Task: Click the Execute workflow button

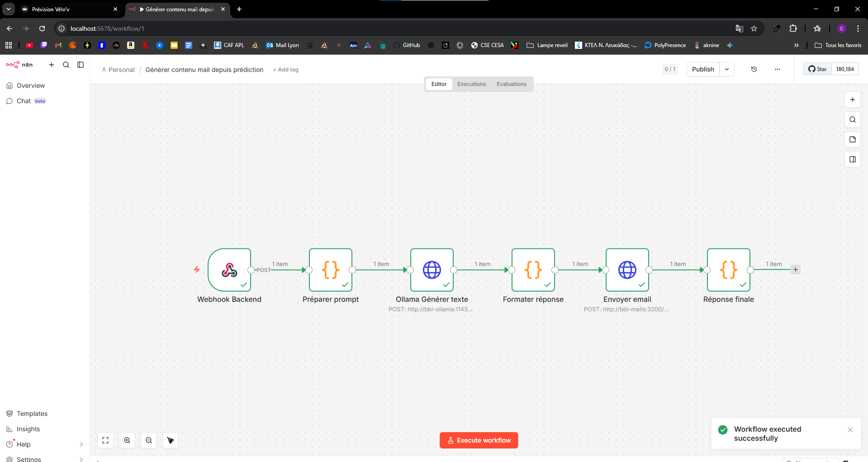Action: pos(479,440)
